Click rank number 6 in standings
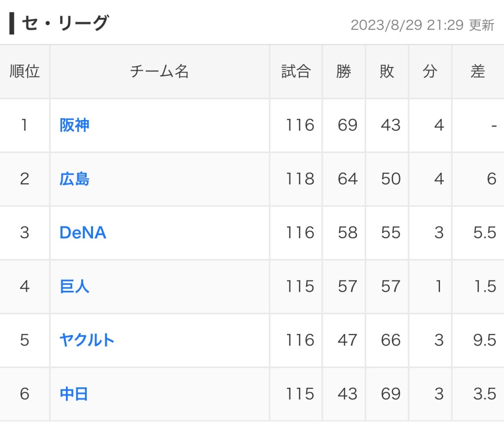 tap(25, 394)
